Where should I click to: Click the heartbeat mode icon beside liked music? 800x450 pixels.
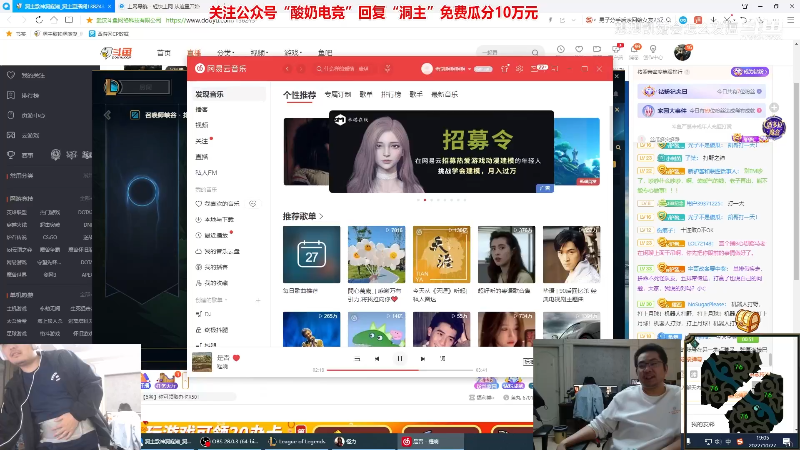tap(253, 204)
